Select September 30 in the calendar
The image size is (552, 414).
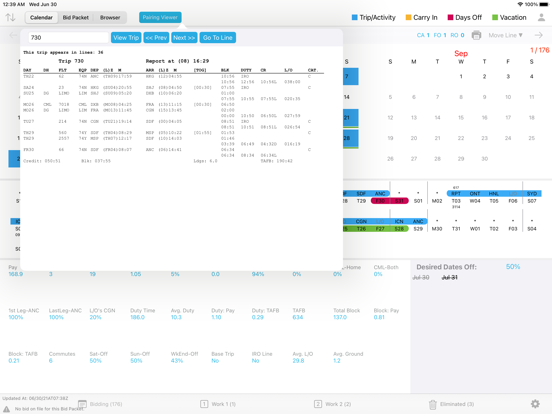coord(484,159)
